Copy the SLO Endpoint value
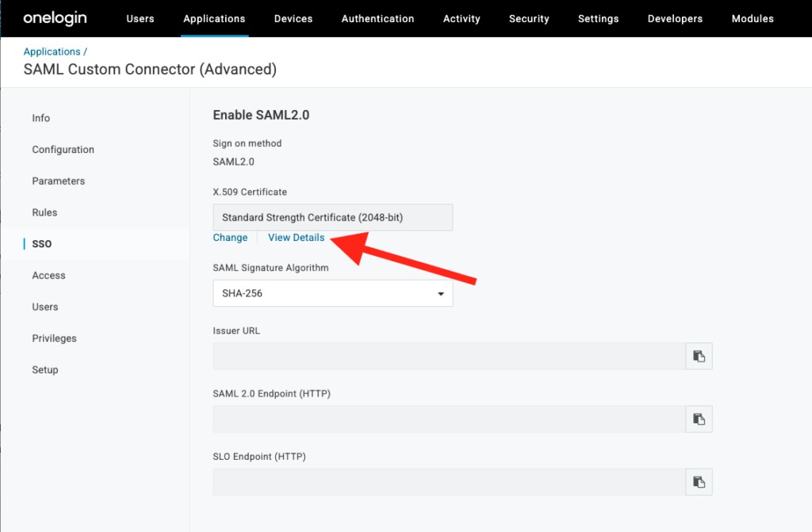This screenshot has height=532, width=812. click(x=699, y=481)
